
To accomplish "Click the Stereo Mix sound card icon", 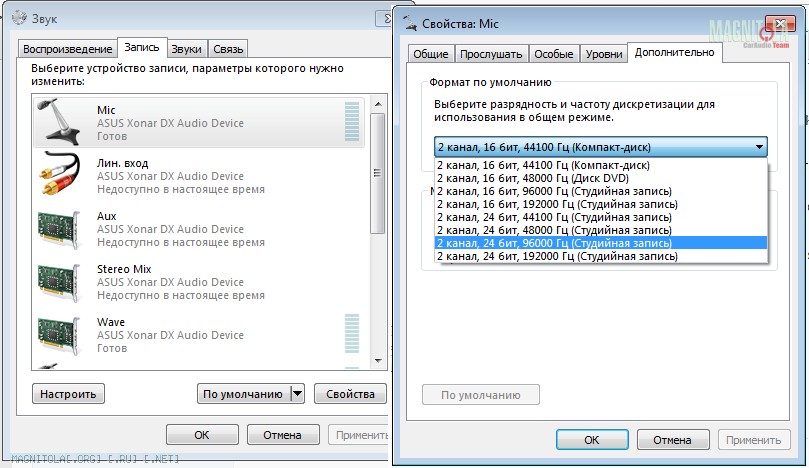I will click(x=59, y=282).
